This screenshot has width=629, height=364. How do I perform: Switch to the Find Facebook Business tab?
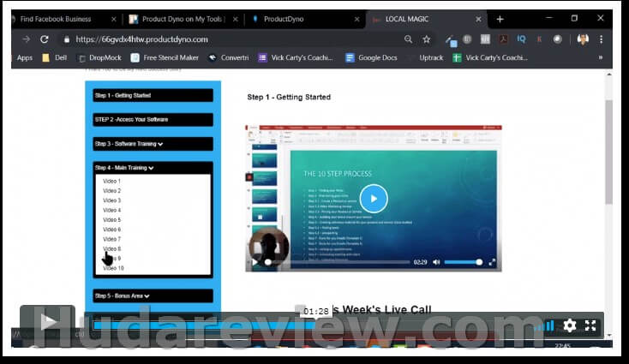point(56,19)
